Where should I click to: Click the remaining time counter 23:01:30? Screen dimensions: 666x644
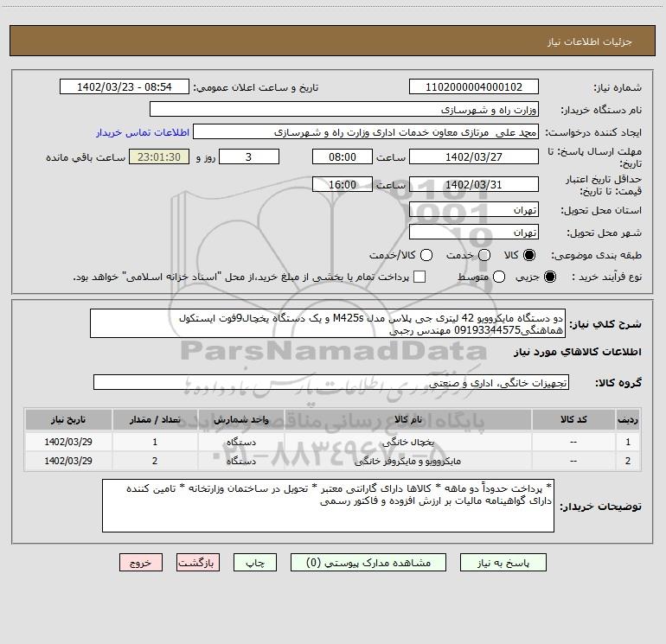(x=159, y=156)
